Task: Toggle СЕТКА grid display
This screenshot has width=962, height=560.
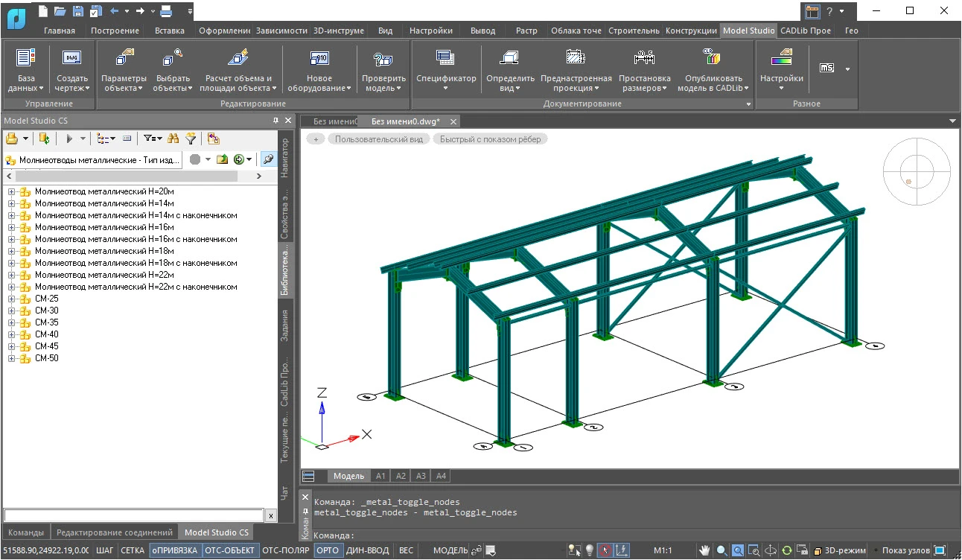Action: tap(133, 551)
